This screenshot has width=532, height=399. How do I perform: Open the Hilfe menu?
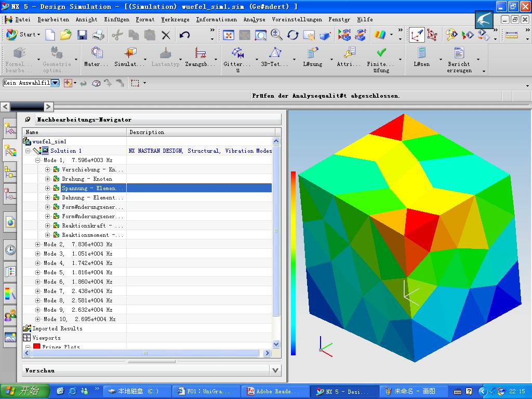pyautogui.click(x=365, y=20)
